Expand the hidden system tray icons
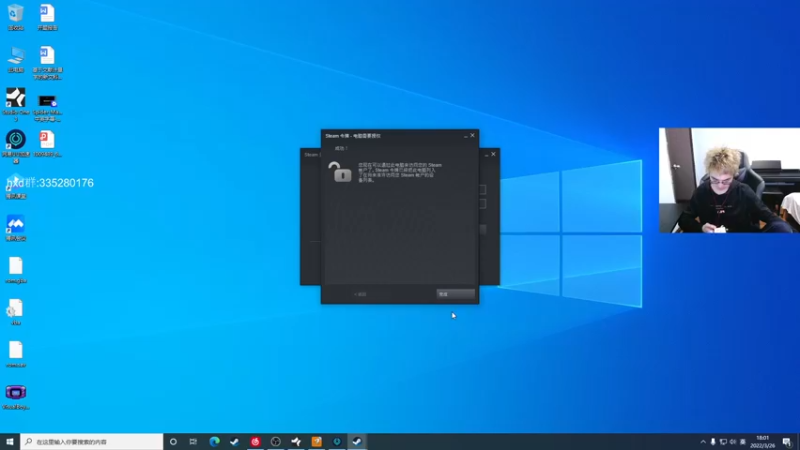The height and width of the screenshot is (450, 800). [703, 442]
